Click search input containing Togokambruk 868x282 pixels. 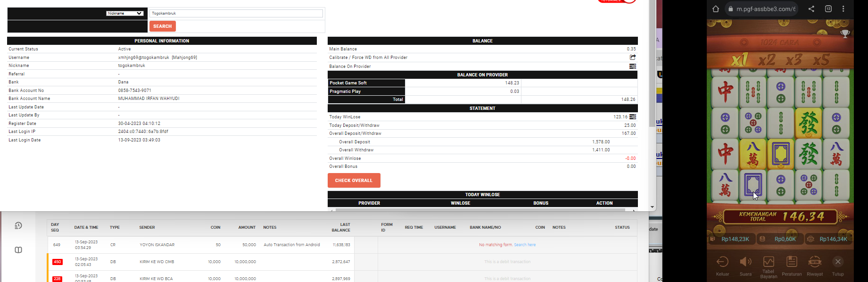(x=236, y=13)
